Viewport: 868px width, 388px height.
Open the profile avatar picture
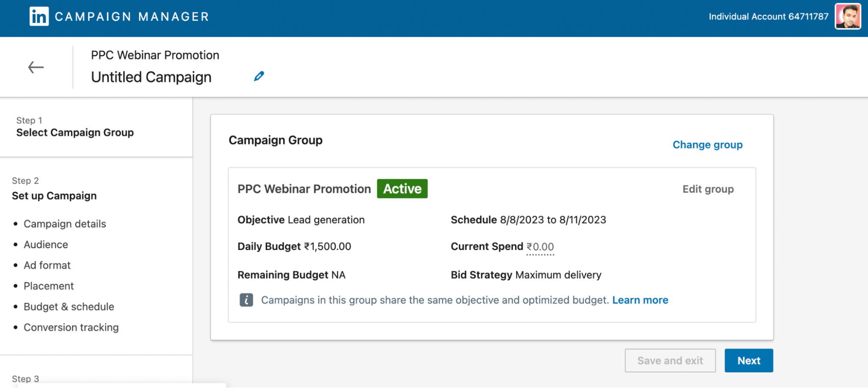click(847, 16)
